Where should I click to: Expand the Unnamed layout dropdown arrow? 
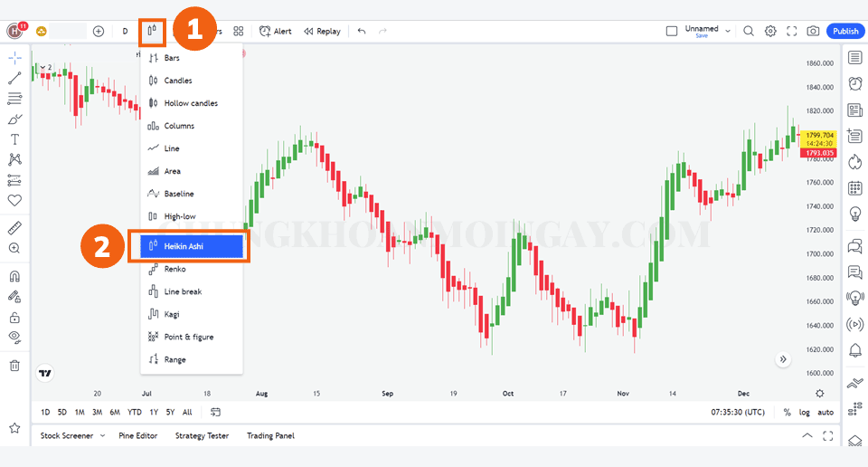pos(728,29)
